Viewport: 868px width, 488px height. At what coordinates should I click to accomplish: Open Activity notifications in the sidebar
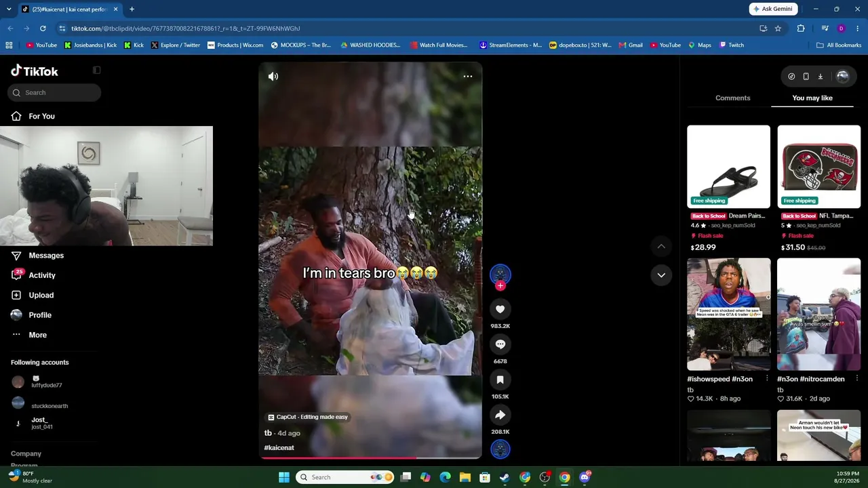point(42,275)
